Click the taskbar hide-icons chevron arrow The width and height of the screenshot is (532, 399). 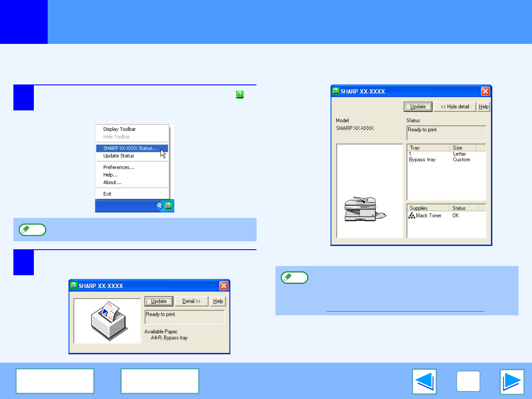pos(160,206)
